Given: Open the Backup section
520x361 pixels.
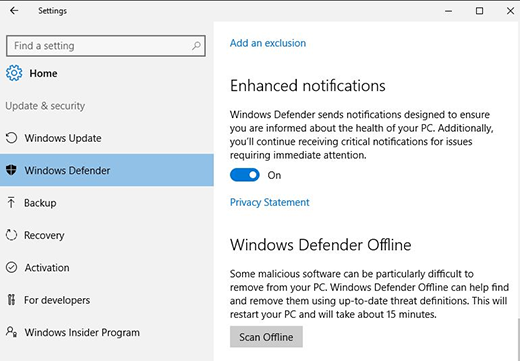Looking at the screenshot, I should pyautogui.click(x=107, y=203).
